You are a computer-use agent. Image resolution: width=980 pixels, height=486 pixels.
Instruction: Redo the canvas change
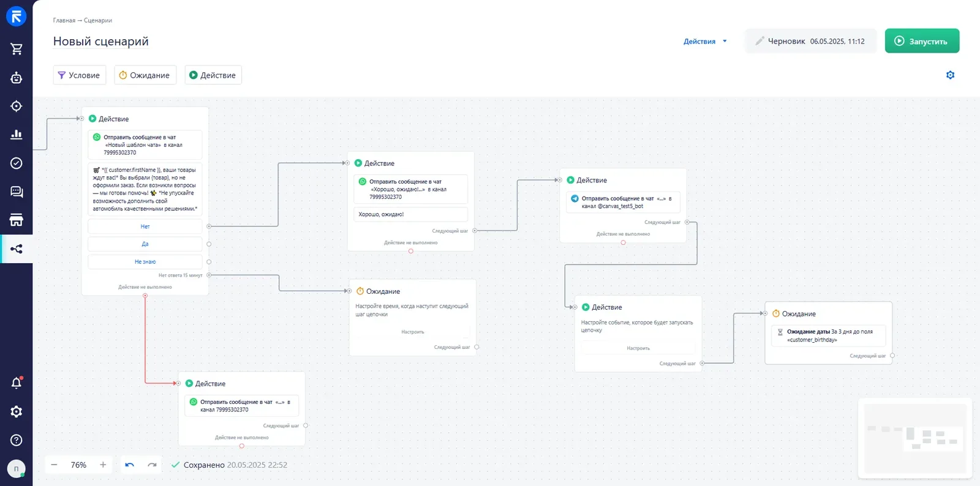[152, 465]
